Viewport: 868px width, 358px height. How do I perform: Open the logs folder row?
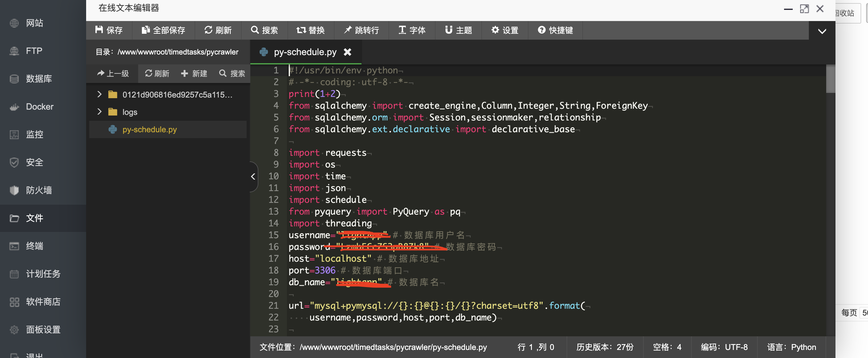[168, 112]
